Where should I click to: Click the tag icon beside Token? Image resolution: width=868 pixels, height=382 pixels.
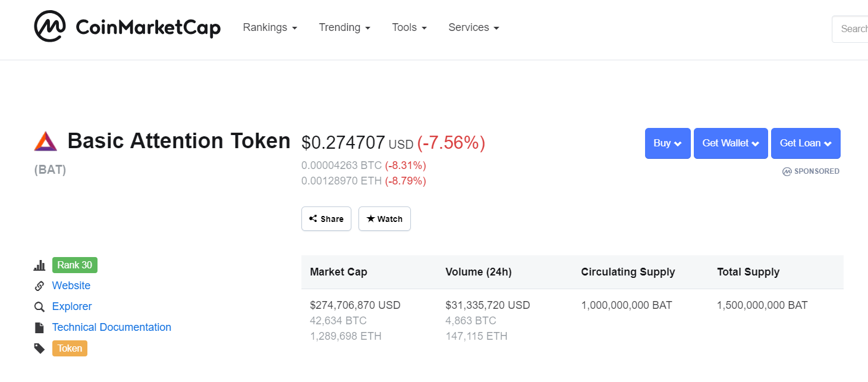click(40, 349)
